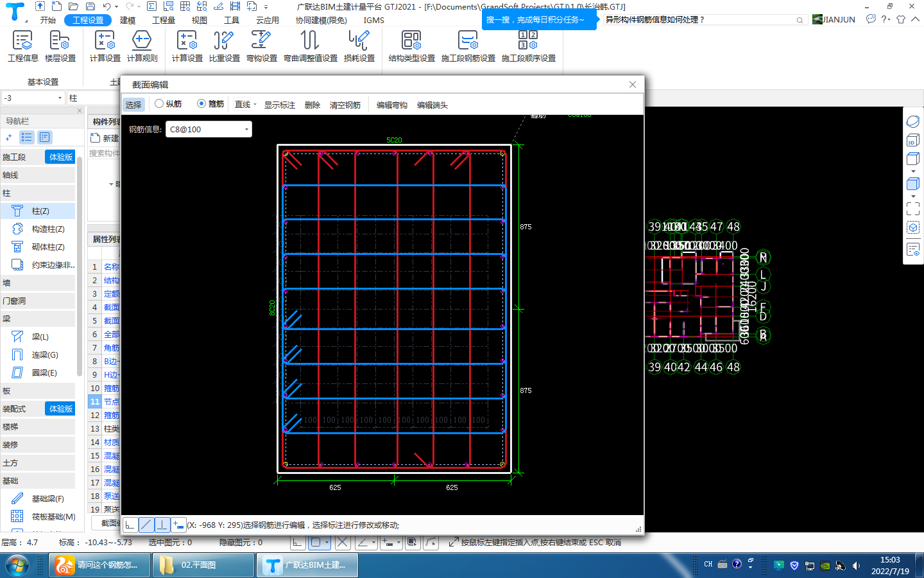Click the open folder icon in title bar
Image resolution: width=924 pixels, height=578 pixels.
click(x=74, y=6)
